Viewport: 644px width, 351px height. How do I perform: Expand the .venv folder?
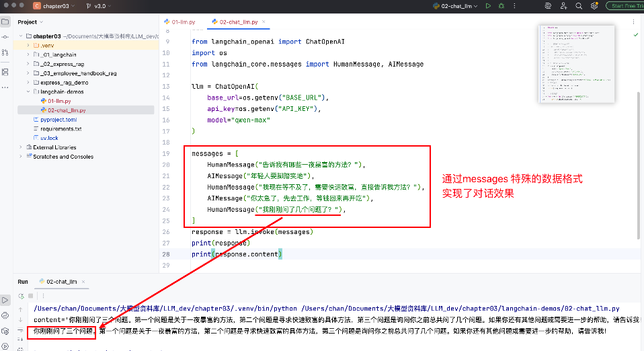coord(28,46)
